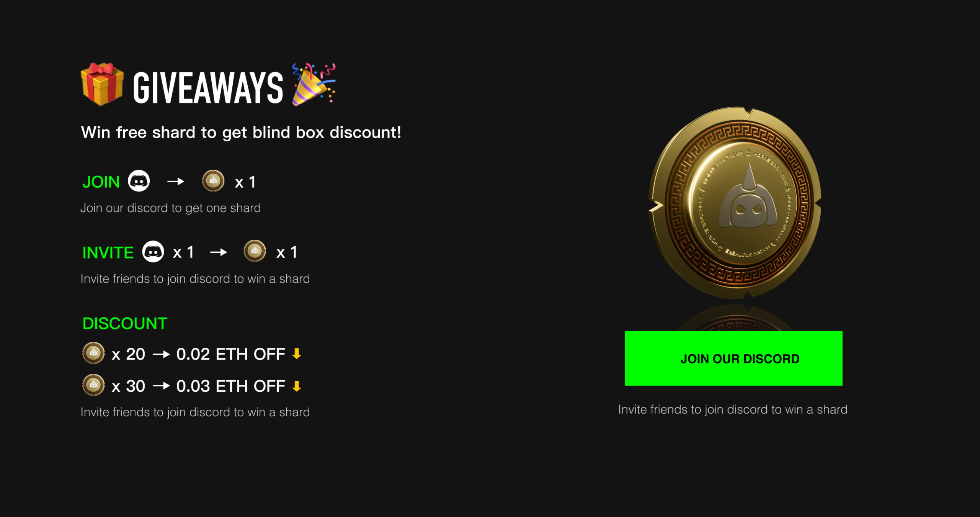
Task: Click yellow down arrow after 0.03 ETH OFF
Action: 297,386
